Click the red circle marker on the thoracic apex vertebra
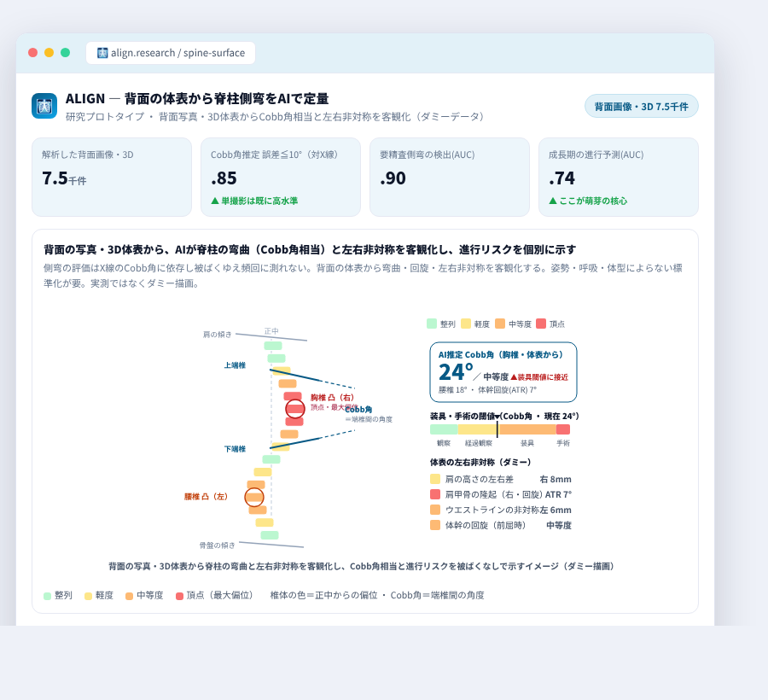This screenshot has height=700, width=768. click(x=295, y=409)
